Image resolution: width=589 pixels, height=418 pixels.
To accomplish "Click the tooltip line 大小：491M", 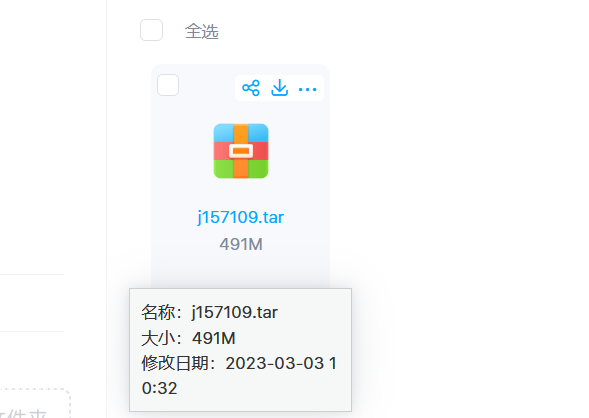I will point(188,338).
